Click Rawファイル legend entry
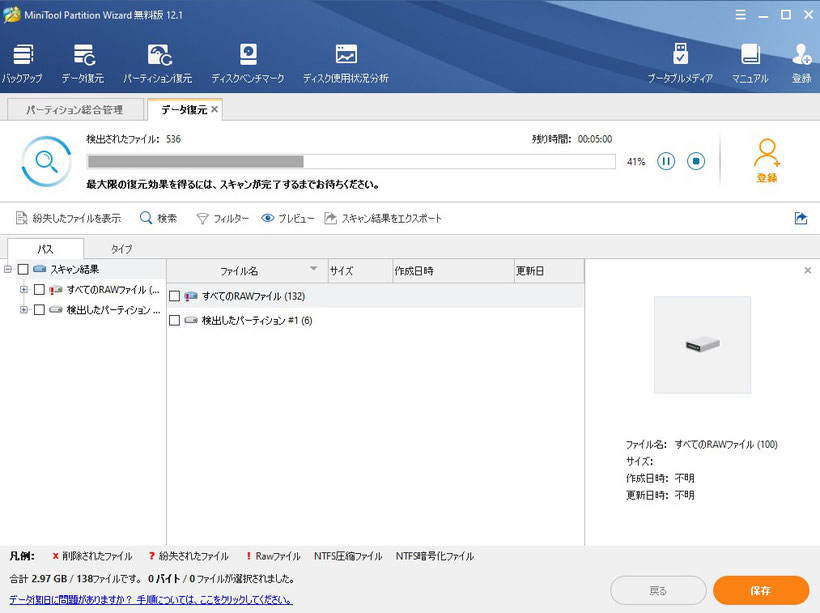Viewport: 820px width, 613px height. [274, 556]
